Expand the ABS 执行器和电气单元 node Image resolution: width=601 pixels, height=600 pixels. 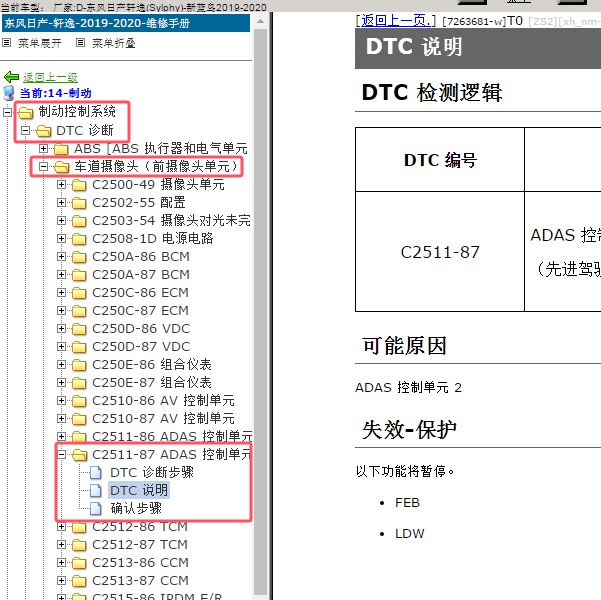(43, 148)
